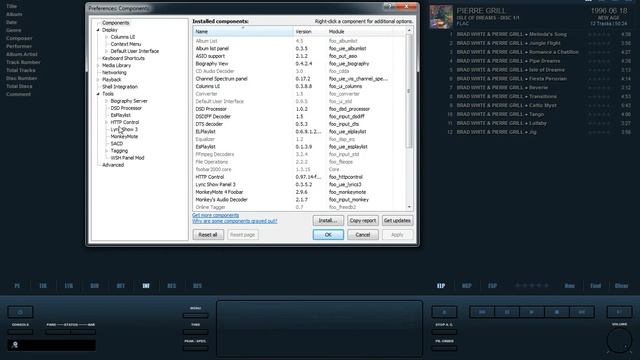
Task: Click the Find tab in bottom bar
Action: click(596, 286)
